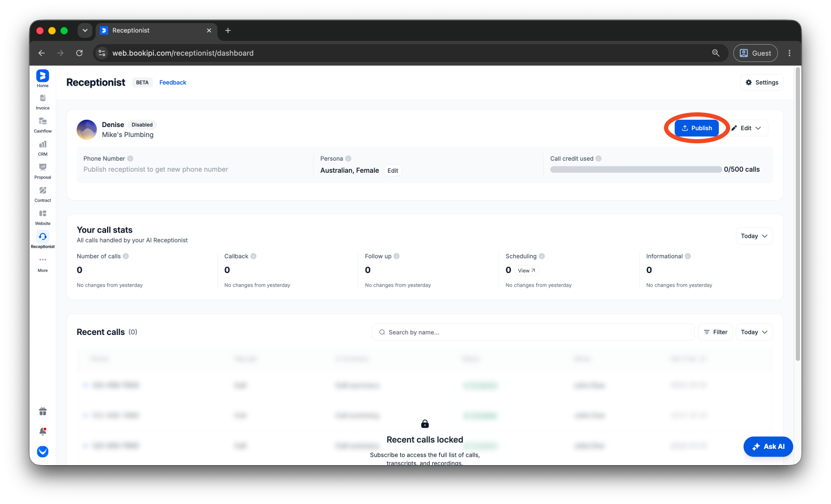Open the gift rewards icon
This screenshot has height=504, width=831.
[x=43, y=412]
